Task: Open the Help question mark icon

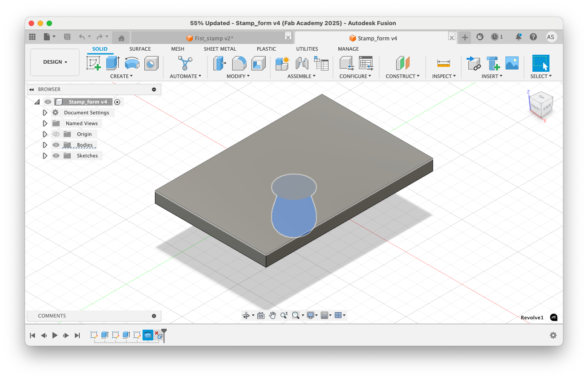Action: (533, 37)
